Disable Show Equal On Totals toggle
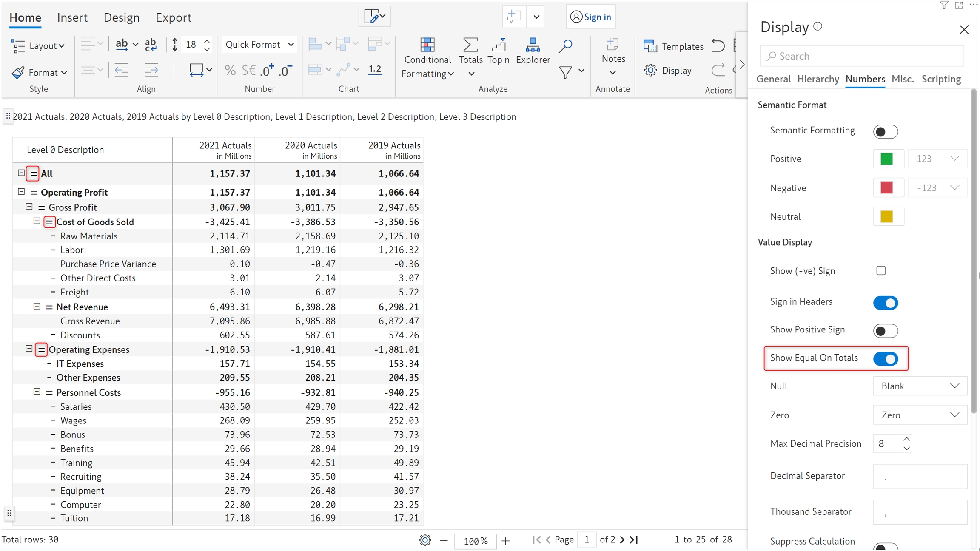The image size is (980, 551). pyautogui.click(x=885, y=359)
